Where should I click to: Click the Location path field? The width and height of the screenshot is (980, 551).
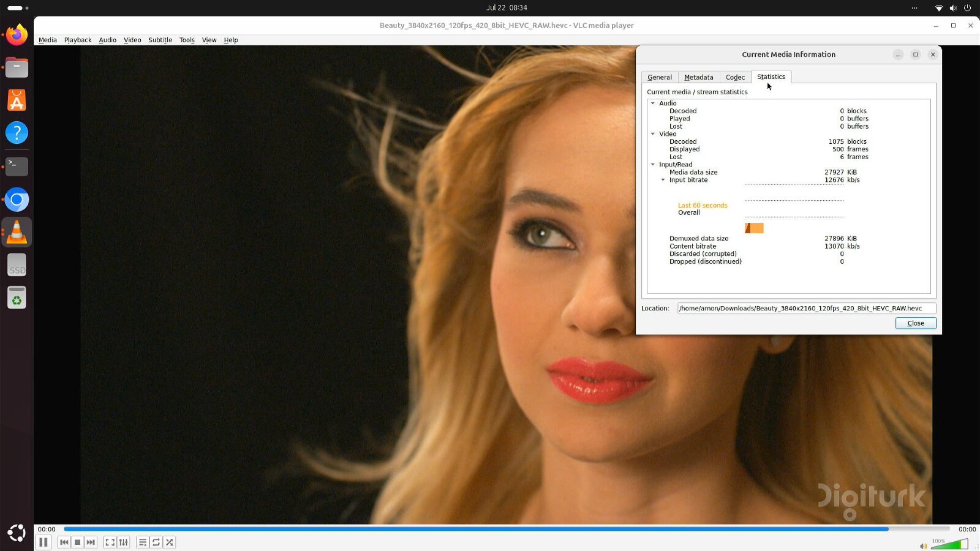click(x=807, y=309)
